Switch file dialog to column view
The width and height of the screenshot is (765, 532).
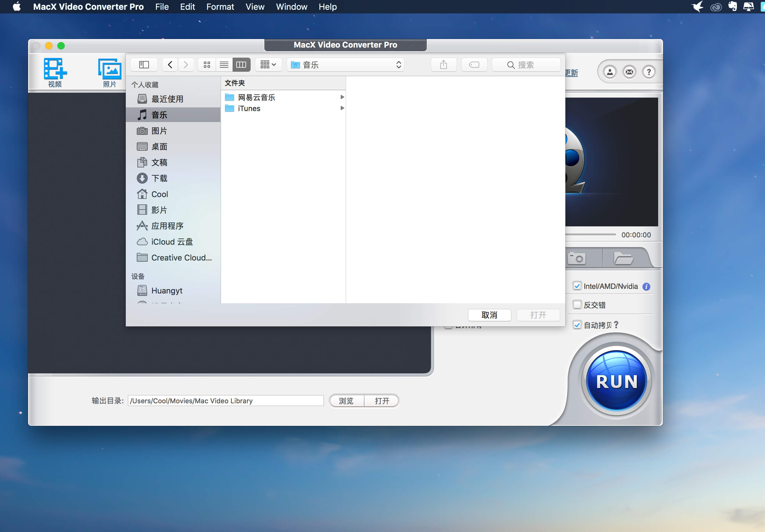tap(241, 65)
